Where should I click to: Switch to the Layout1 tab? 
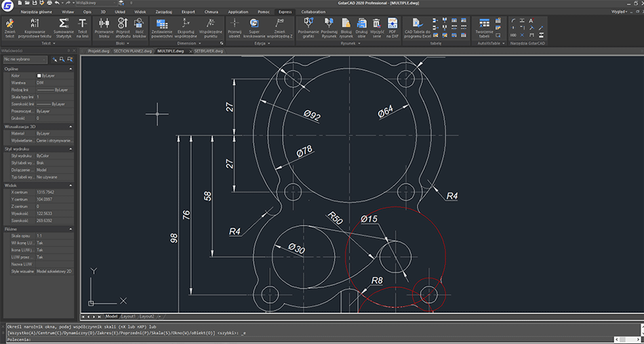click(x=128, y=316)
